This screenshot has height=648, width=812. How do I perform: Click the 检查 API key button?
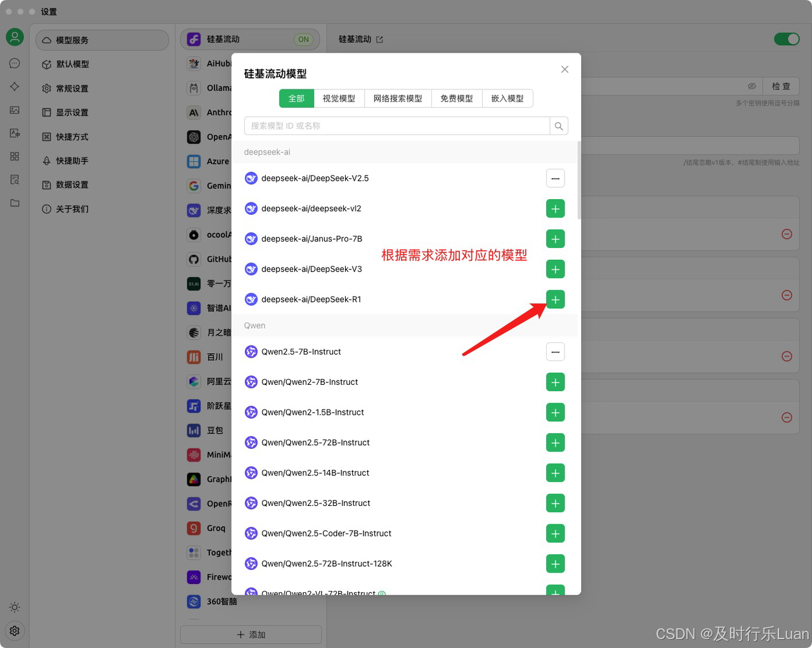[x=781, y=86]
